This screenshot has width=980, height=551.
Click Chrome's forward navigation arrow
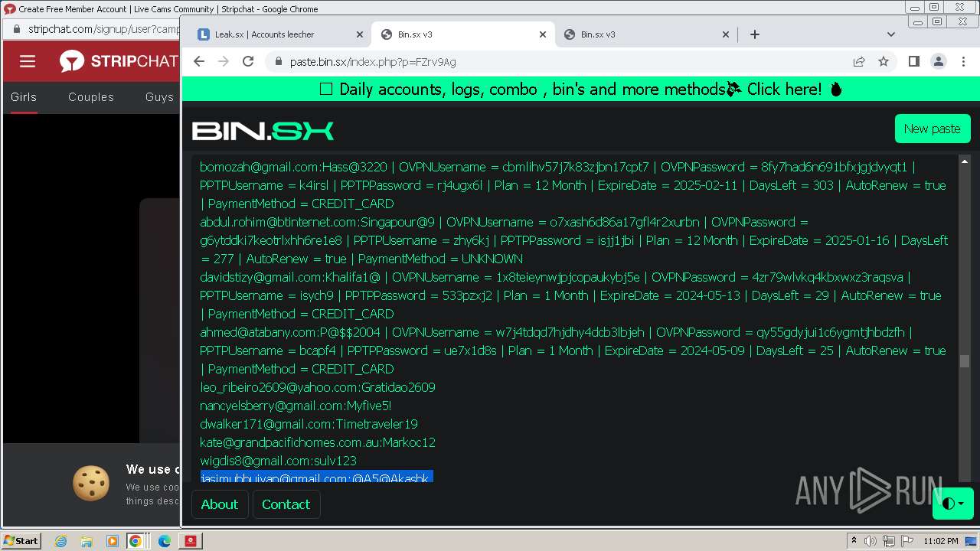tap(224, 62)
